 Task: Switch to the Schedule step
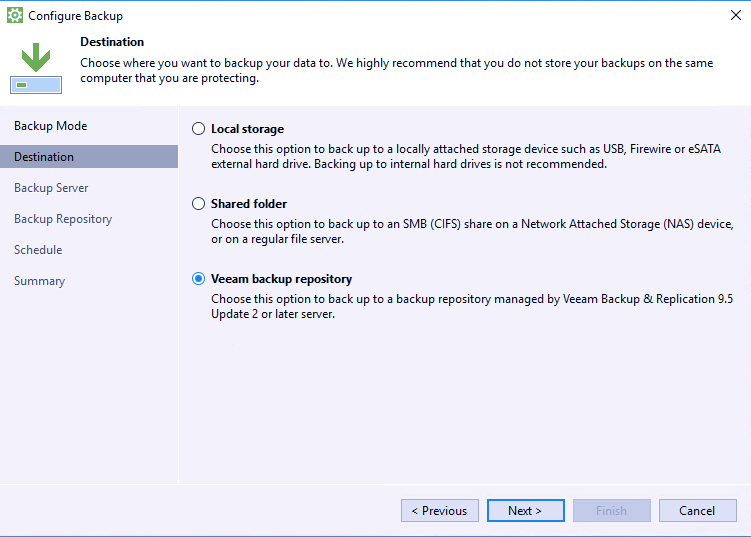click(38, 250)
